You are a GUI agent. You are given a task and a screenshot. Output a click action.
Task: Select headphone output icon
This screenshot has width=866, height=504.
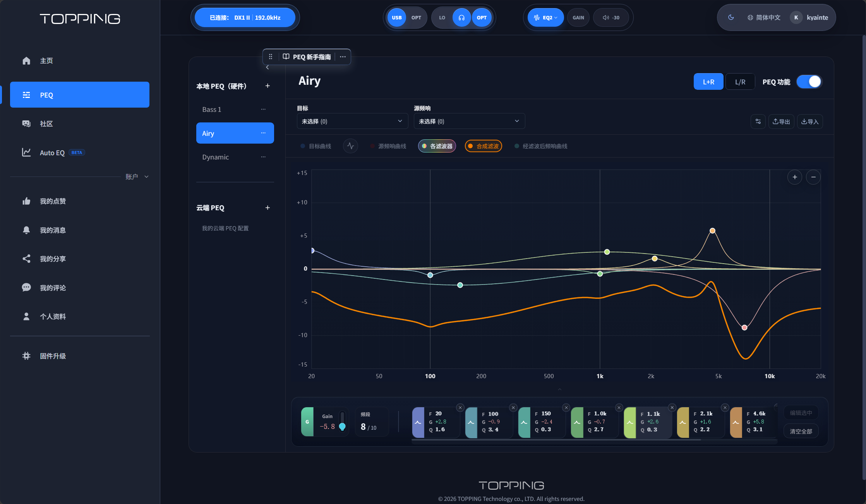[x=461, y=17]
